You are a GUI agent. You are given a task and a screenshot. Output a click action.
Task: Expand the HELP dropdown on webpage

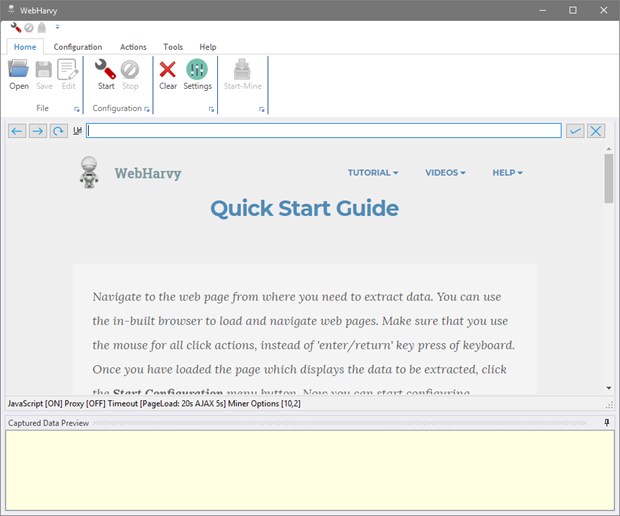pos(507,173)
